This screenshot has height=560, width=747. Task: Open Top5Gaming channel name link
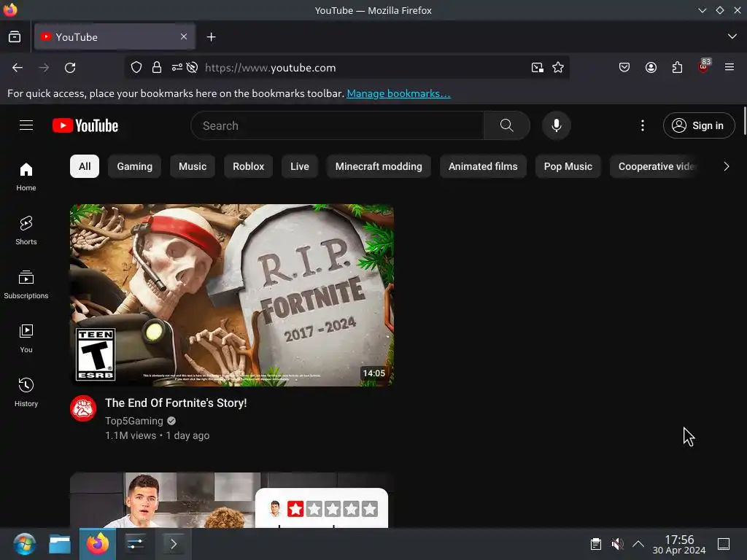[x=134, y=421]
